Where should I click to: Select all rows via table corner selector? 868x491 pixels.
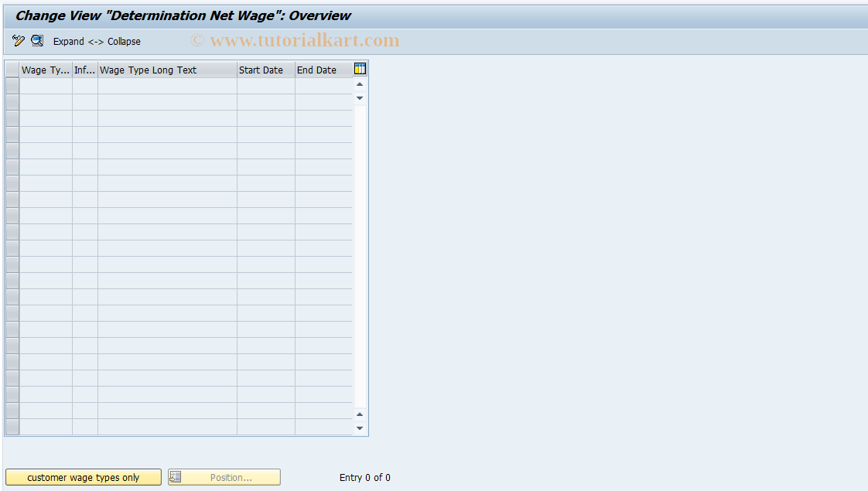[12, 70]
